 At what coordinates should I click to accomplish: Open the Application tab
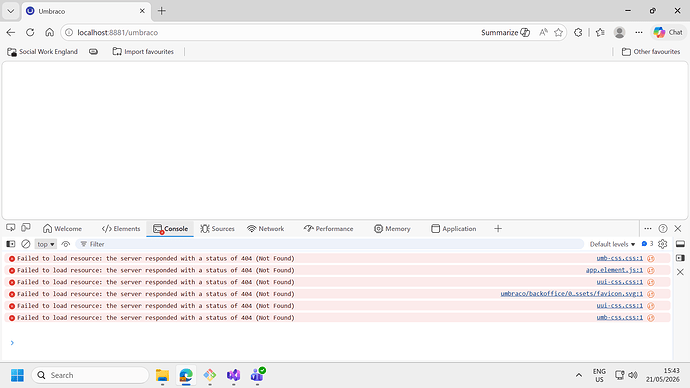coord(454,229)
